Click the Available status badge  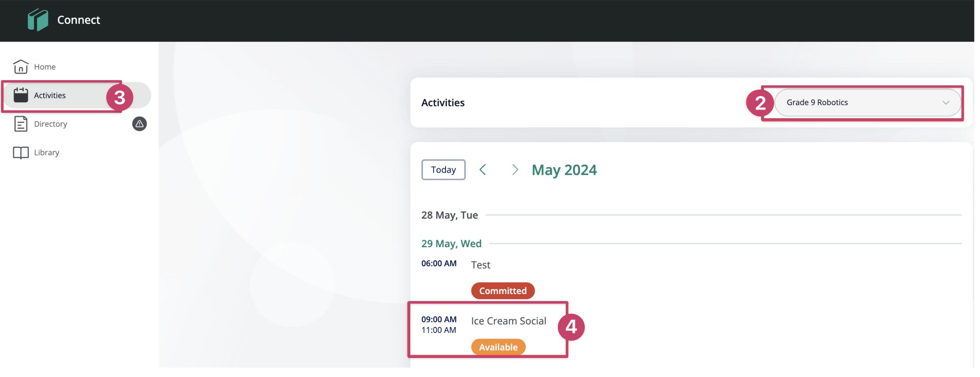point(498,347)
